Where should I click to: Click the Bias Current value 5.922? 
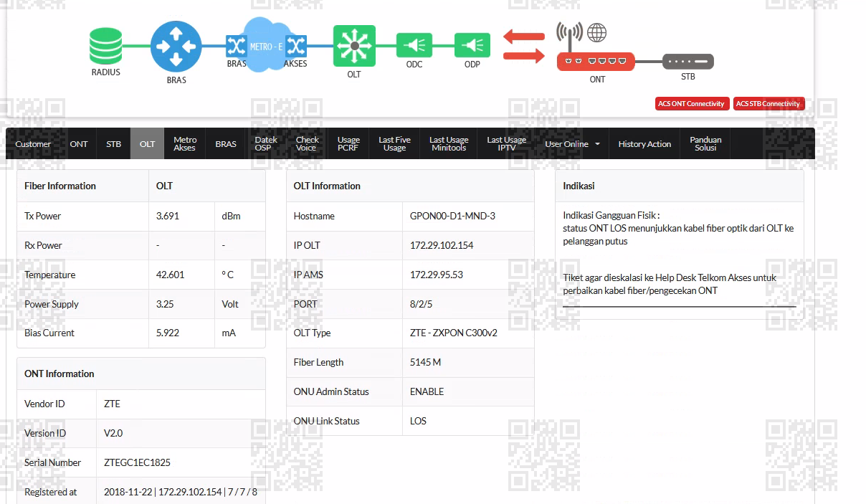pos(168,333)
